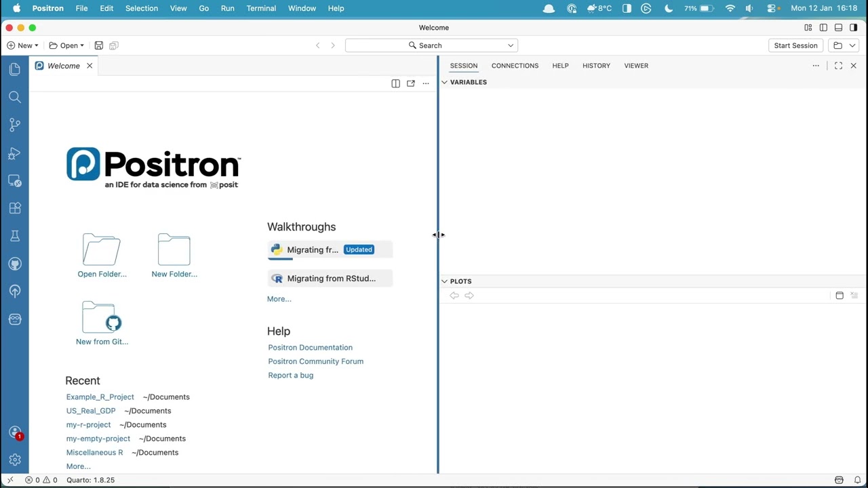This screenshot has width=868, height=488.
Task: Open the New file dropdown
Action: tap(22, 45)
